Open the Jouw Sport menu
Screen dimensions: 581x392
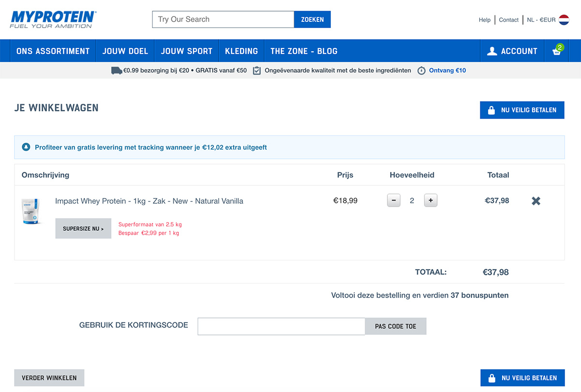tap(187, 51)
